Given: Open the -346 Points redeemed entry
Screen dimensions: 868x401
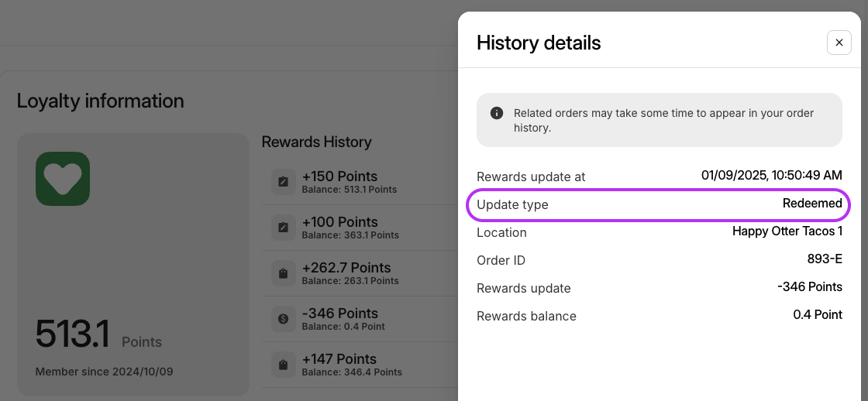Looking at the screenshot, I should (360, 319).
